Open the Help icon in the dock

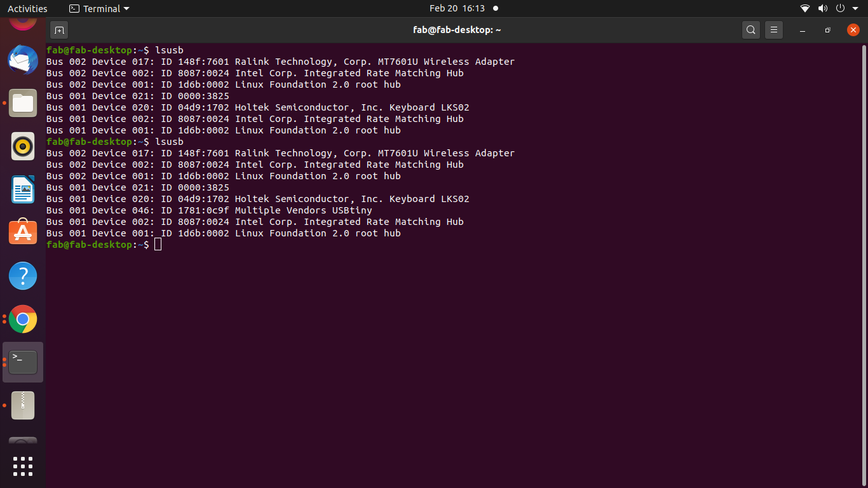(x=23, y=276)
